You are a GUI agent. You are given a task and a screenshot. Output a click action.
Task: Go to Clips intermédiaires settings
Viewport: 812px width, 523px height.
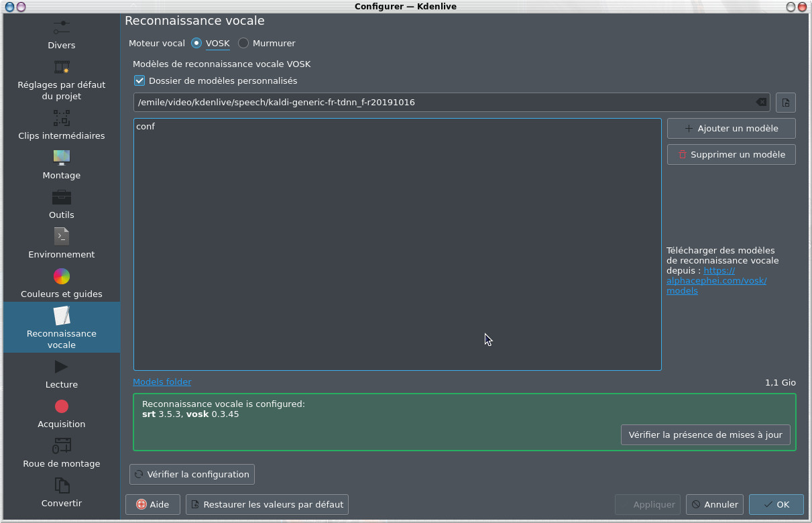pos(62,125)
